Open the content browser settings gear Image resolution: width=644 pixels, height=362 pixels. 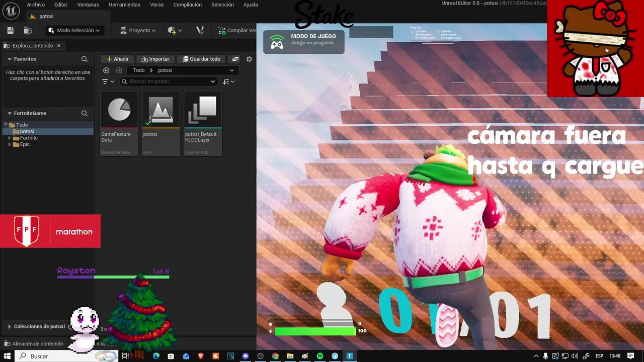coord(249,59)
